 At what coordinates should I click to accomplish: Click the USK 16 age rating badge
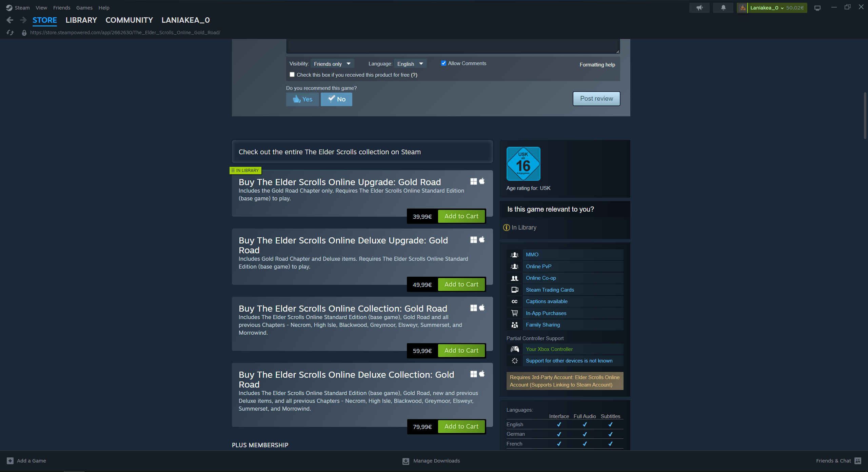[x=523, y=164]
